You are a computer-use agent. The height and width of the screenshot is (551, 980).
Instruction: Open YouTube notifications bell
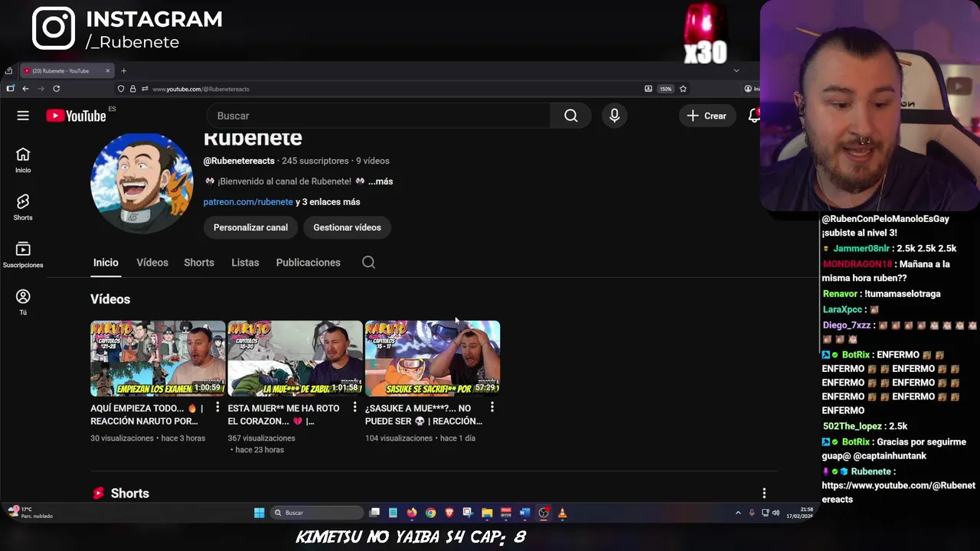[x=754, y=116]
